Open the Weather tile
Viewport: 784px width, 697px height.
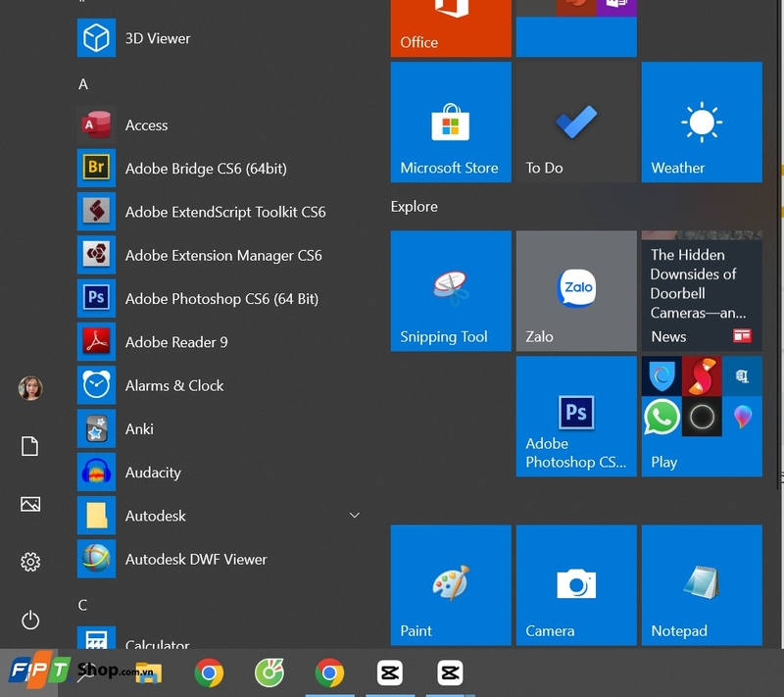click(702, 122)
